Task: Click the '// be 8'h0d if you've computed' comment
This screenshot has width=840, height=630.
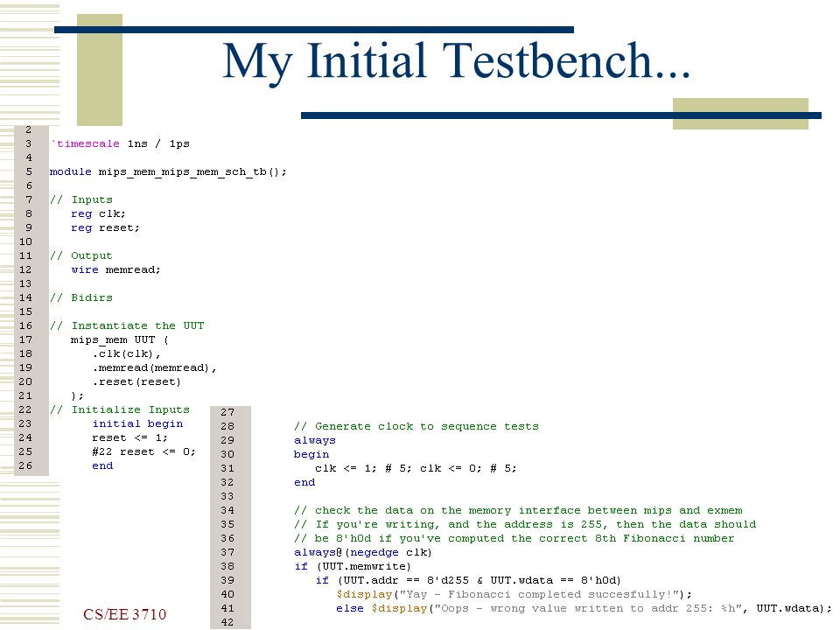Action: point(514,538)
